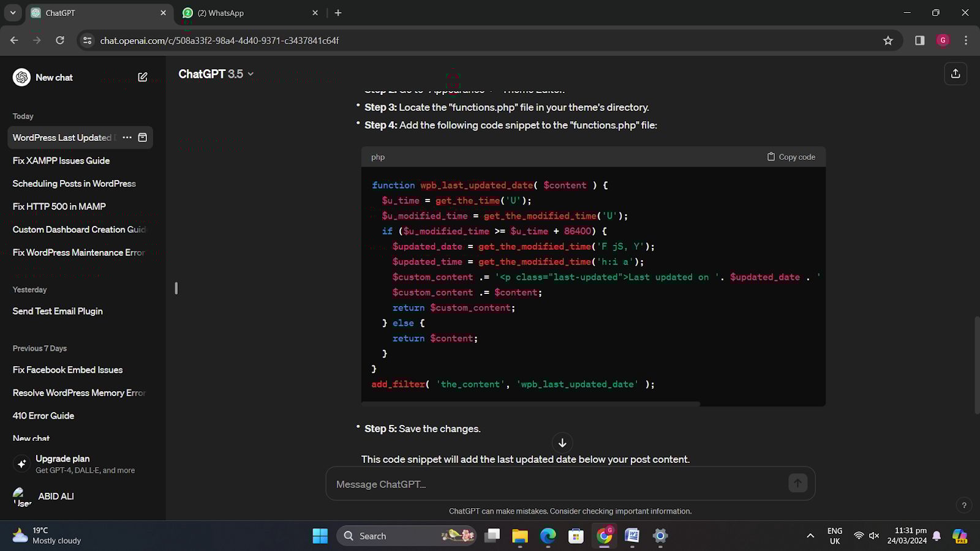This screenshot has width=980, height=551.
Task: Click the Message ChatGPT input field
Action: tap(557, 484)
